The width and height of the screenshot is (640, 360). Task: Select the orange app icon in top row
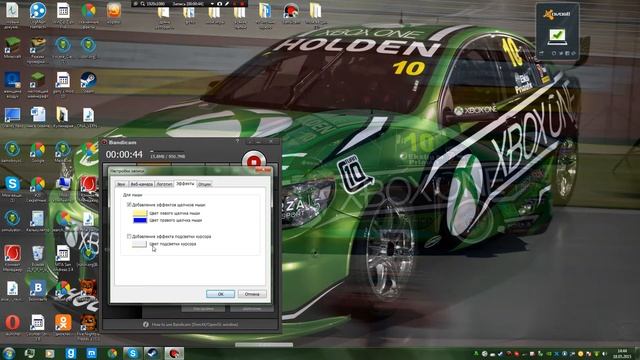113,12
